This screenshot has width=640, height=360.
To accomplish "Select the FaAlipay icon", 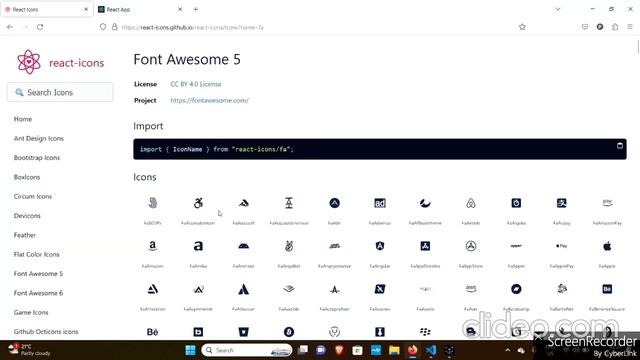I will click(x=562, y=203).
